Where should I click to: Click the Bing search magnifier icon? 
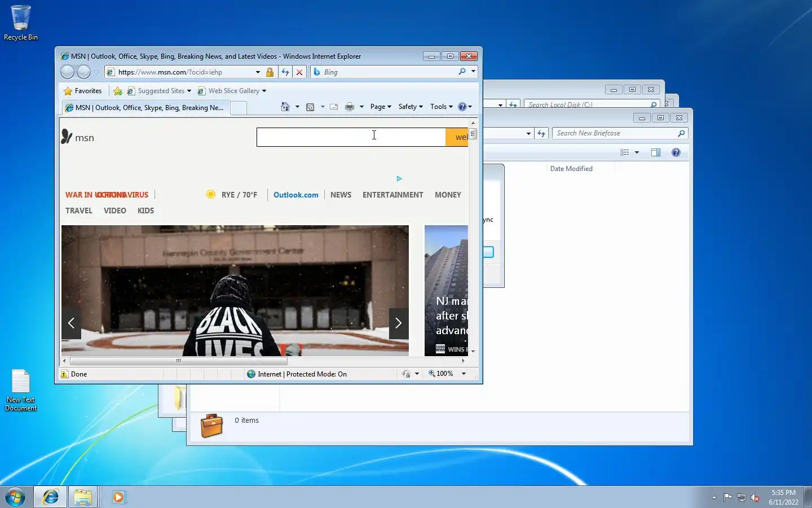pyautogui.click(x=462, y=72)
